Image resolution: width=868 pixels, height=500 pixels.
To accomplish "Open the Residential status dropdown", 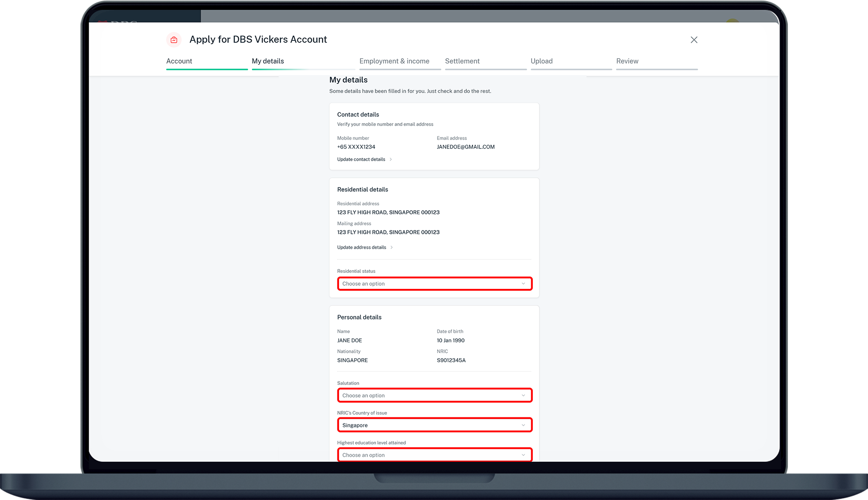I will click(435, 284).
